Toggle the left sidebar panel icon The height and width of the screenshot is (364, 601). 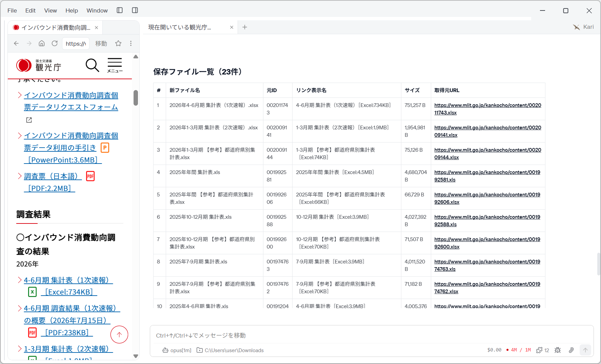pyautogui.click(x=120, y=10)
